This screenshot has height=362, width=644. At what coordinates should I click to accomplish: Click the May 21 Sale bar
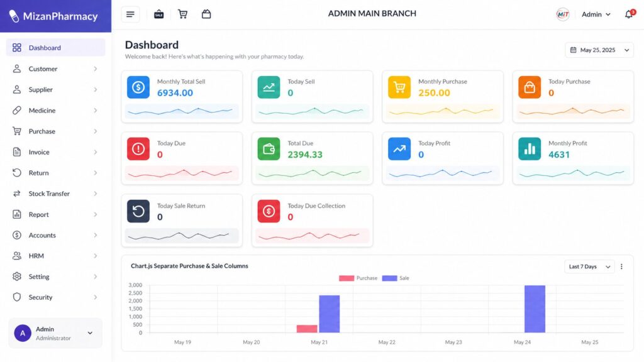(x=330, y=314)
